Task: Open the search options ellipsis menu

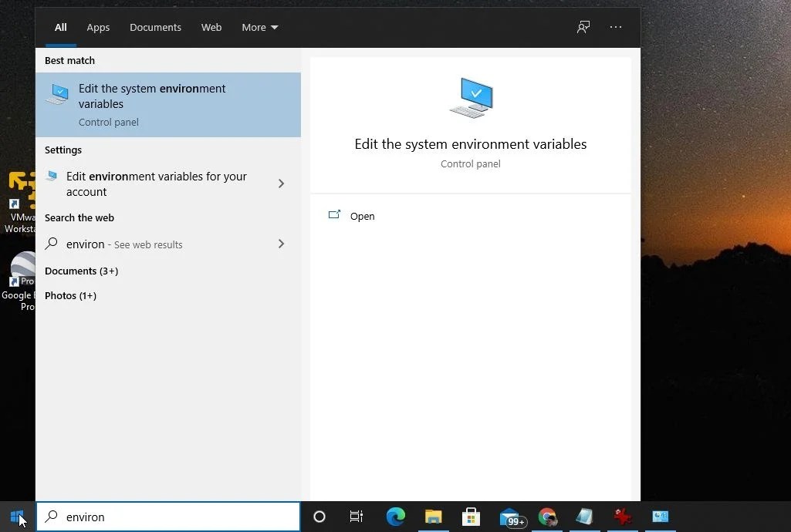Action: coord(615,27)
